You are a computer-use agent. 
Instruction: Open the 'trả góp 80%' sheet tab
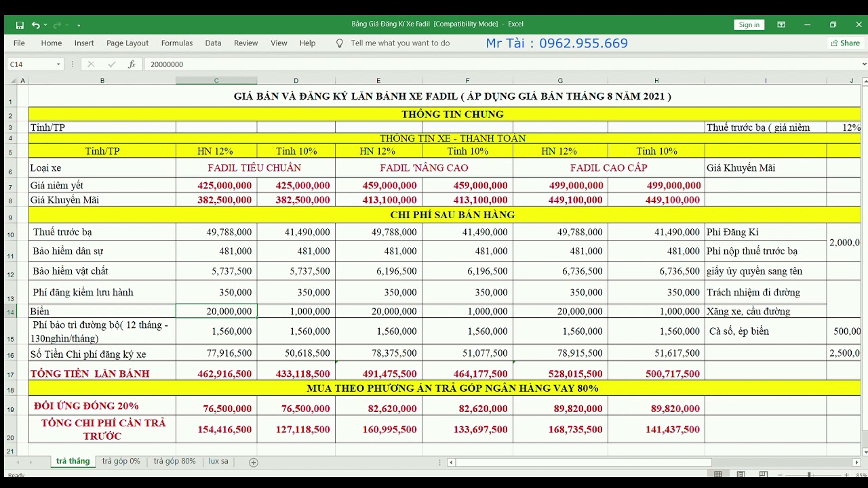click(x=174, y=461)
